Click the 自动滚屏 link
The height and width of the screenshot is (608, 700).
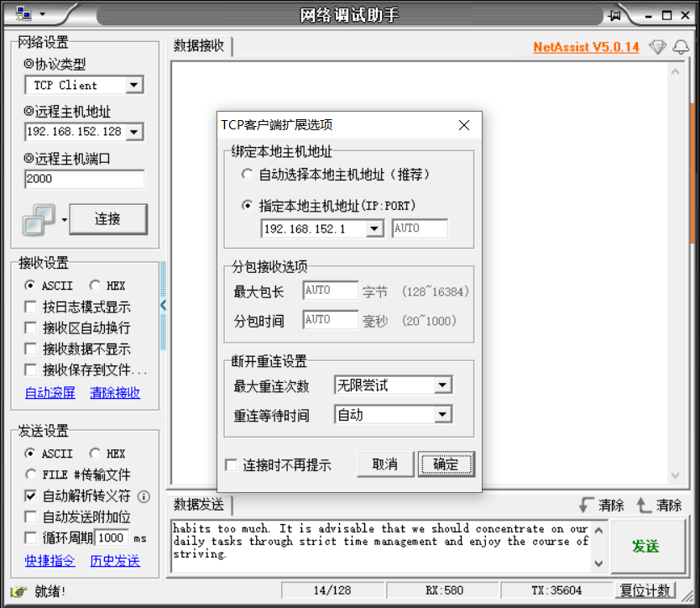tap(50, 393)
